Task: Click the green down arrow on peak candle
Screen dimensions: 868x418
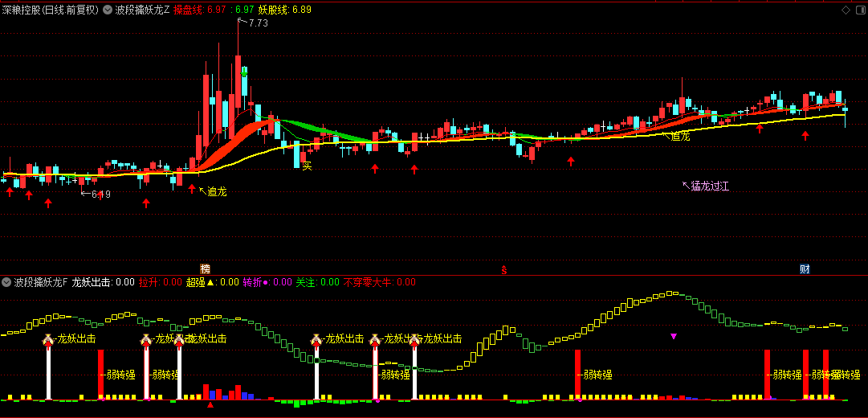Action: point(244,72)
